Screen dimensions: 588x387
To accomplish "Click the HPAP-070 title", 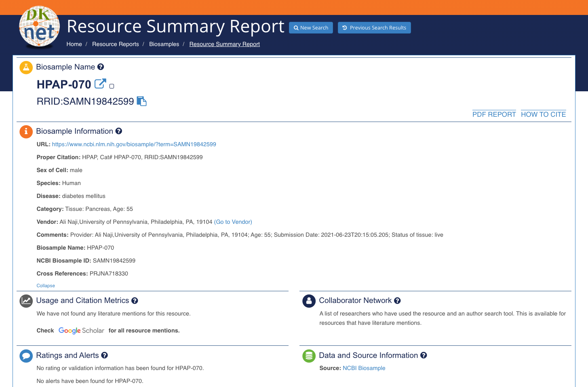I will (x=64, y=84).
